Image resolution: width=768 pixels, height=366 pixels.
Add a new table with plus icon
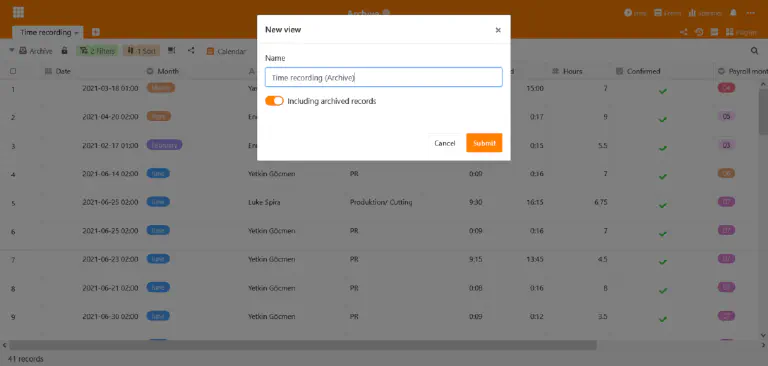[96, 32]
